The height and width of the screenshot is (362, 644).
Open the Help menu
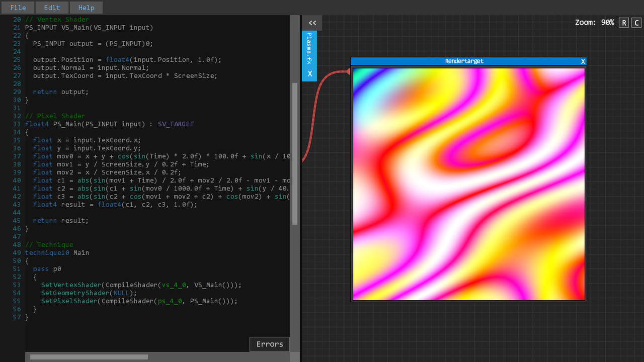[86, 7]
